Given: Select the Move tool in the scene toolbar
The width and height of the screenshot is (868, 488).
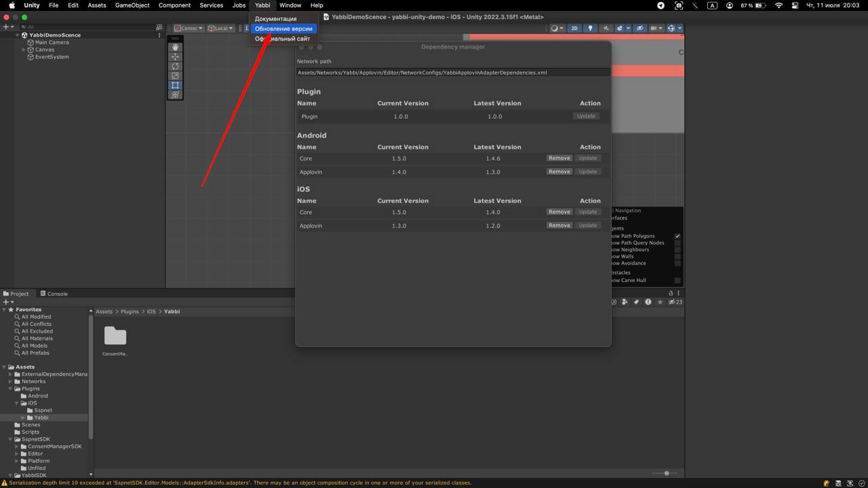Looking at the screenshot, I should (x=175, y=57).
